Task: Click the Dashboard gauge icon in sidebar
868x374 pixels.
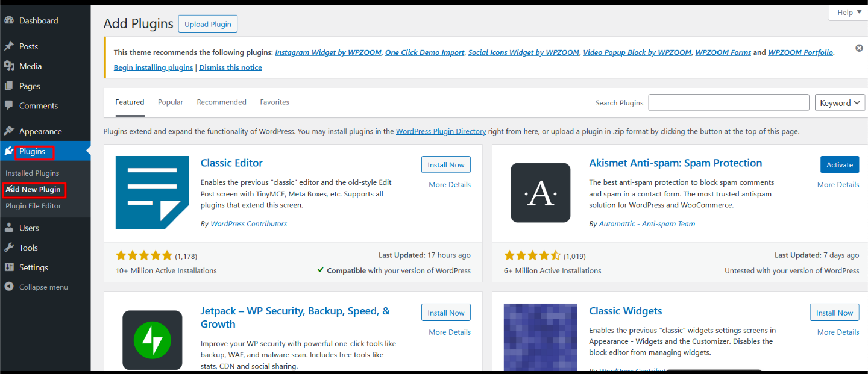Action: click(x=9, y=20)
